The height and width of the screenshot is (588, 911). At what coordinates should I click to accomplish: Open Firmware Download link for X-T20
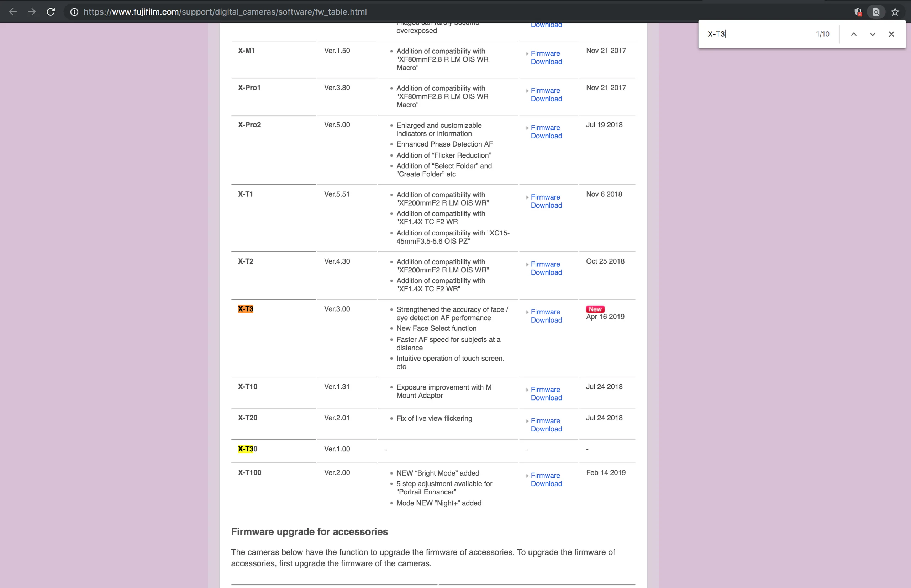point(546,425)
